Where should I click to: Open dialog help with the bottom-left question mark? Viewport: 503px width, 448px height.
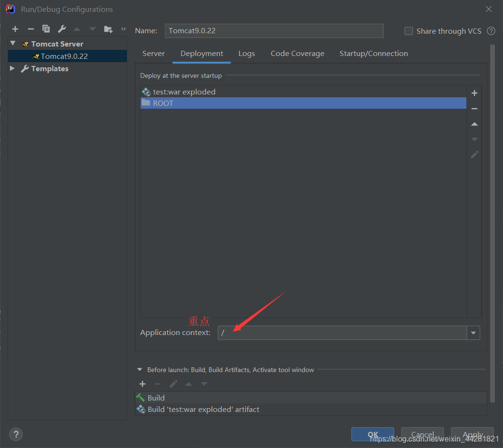pos(16,435)
